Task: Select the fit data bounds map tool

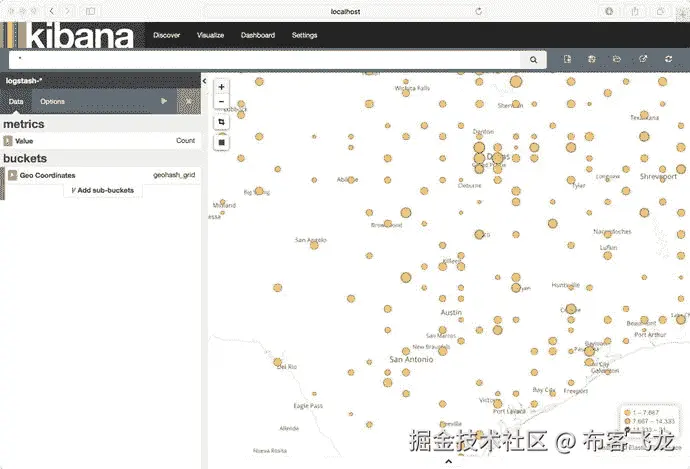Action: click(221, 122)
